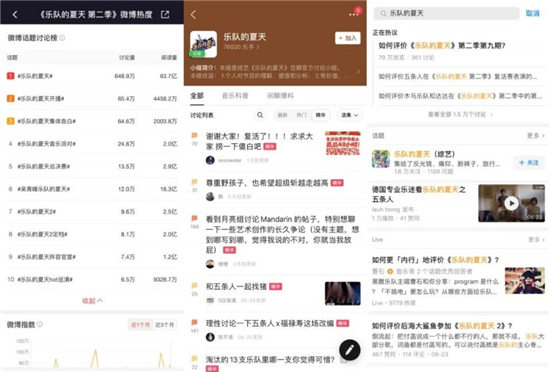Screen dimensions: 550x372
Task: Click 取消 next to the search box
Action: [532, 13]
